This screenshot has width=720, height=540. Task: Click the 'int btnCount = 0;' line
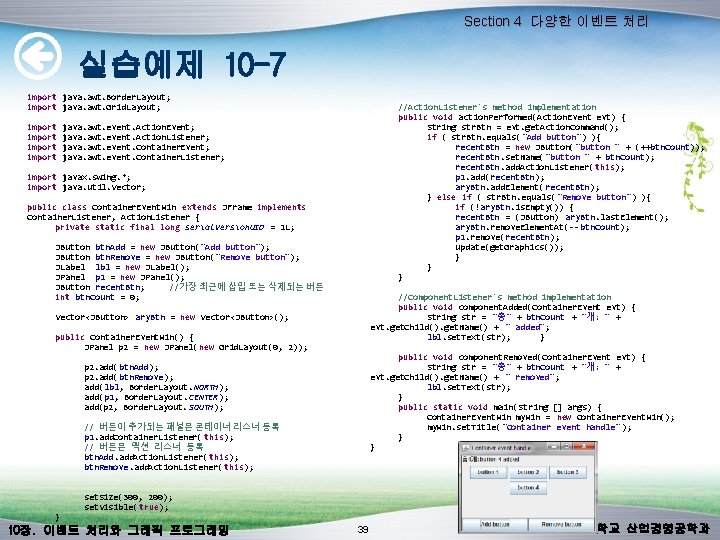[97, 297]
